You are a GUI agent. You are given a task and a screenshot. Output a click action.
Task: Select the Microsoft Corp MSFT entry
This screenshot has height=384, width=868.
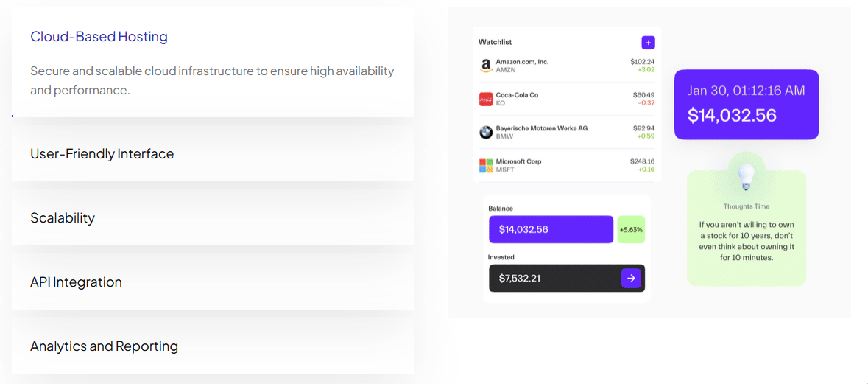(x=566, y=166)
